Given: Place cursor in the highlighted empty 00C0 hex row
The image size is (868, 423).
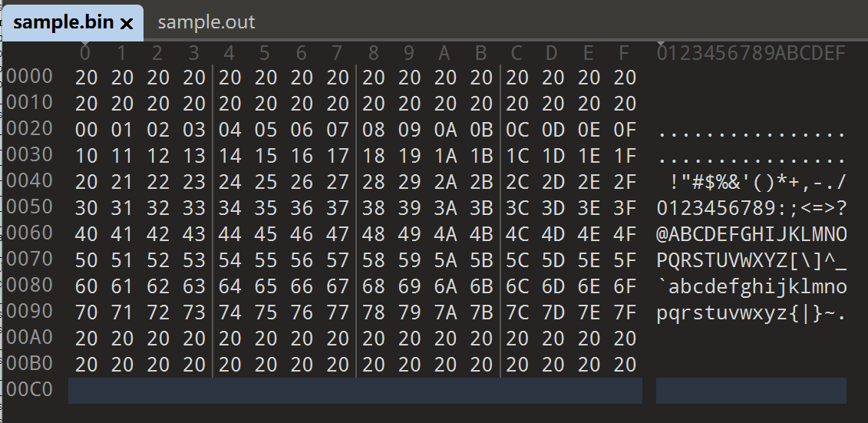Looking at the screenshot, I should [355, 390].
